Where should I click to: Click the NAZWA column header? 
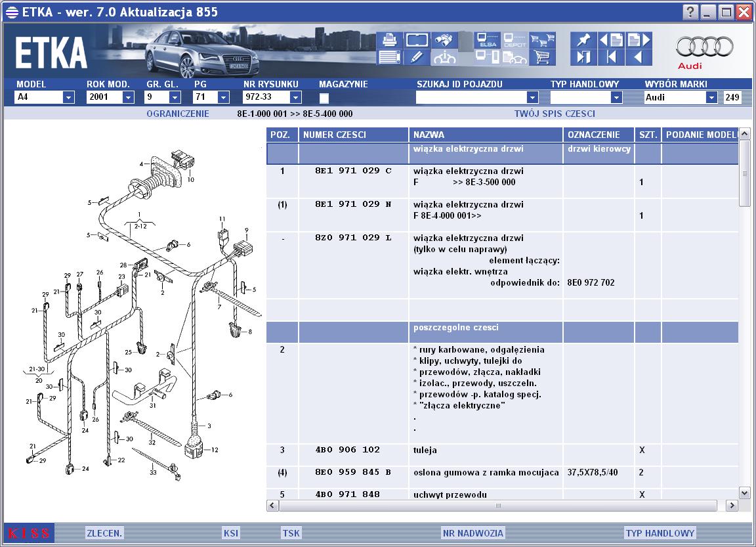click(x=486, y=135)
